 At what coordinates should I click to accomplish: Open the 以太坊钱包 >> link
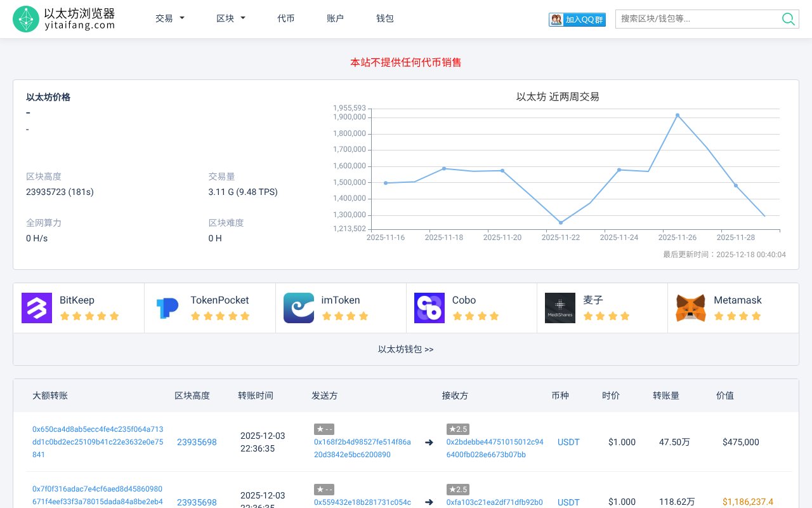point(405,349)
